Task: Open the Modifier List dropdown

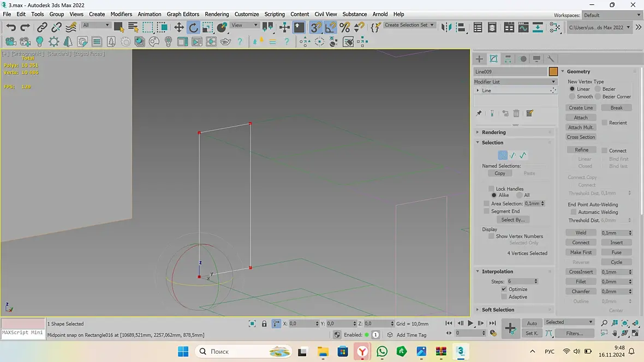Action: click(515, 82)
